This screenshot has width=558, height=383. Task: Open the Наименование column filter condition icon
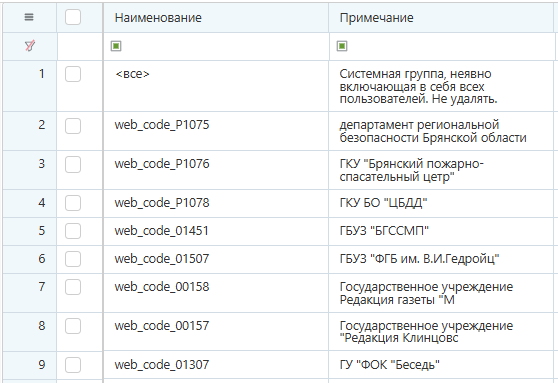pos(116,46)
